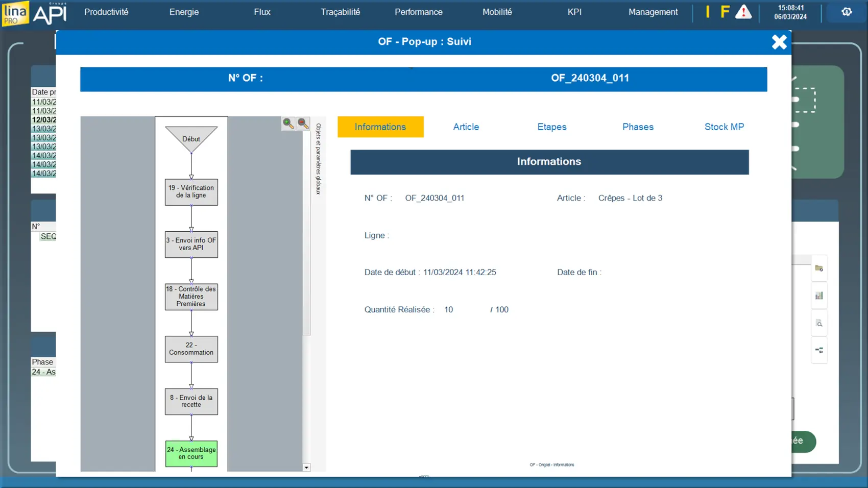Click the scroll-down arrow of the diagram
The image size is (868, 488).
coord(306,468)
